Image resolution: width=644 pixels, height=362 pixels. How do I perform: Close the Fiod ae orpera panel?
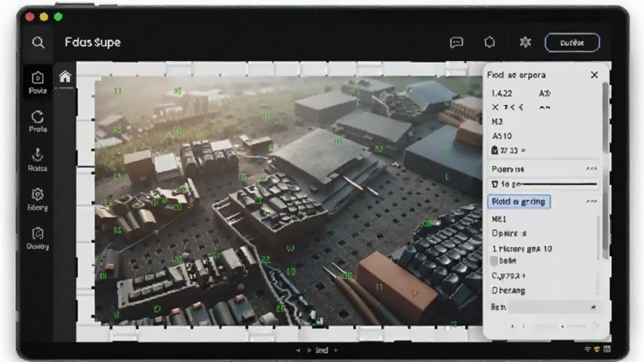tap(594, 75)
